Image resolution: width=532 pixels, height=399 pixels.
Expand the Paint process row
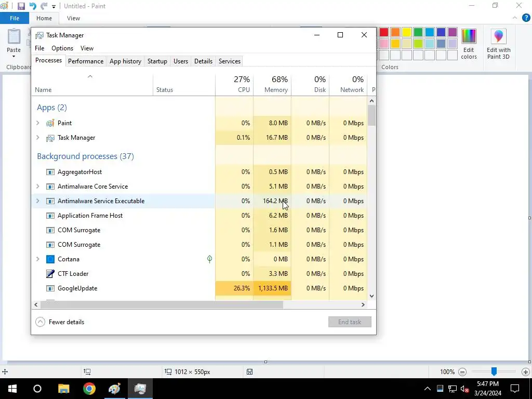coord(37,123)
